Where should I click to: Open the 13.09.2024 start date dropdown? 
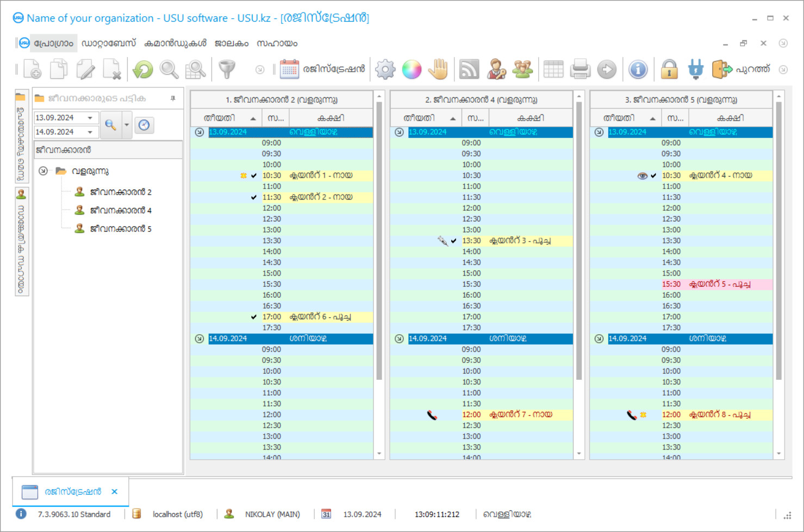coord(90,118)
